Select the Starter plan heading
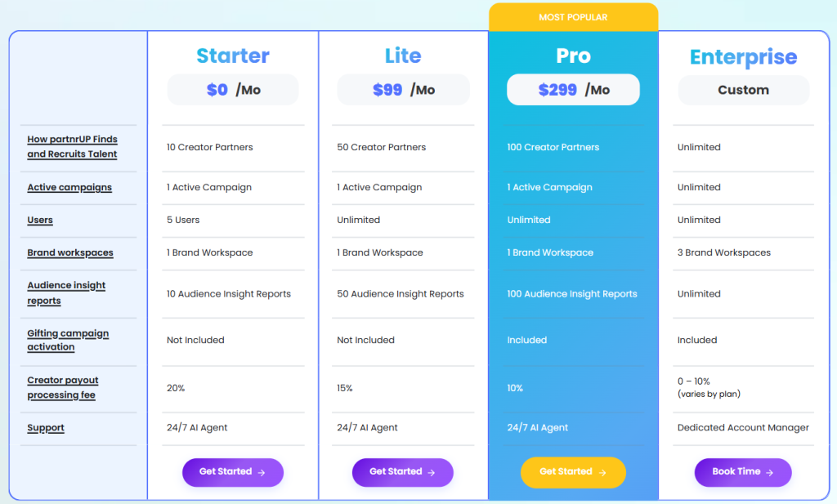Viewport: 837px width, 504px height. (233, 56)
